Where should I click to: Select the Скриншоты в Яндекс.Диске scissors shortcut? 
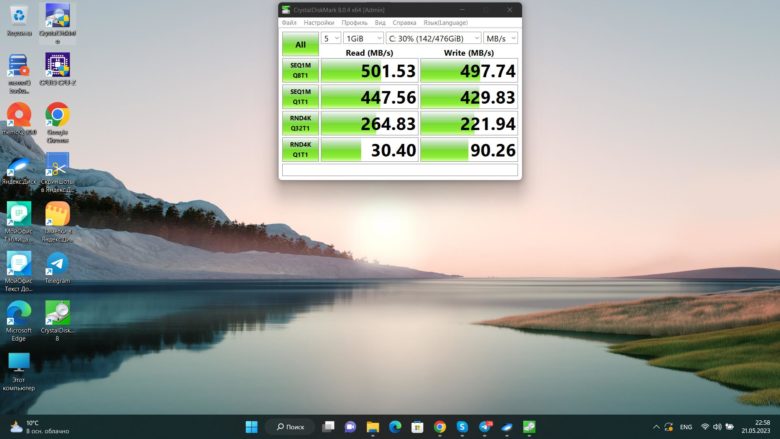click(57, 173)
